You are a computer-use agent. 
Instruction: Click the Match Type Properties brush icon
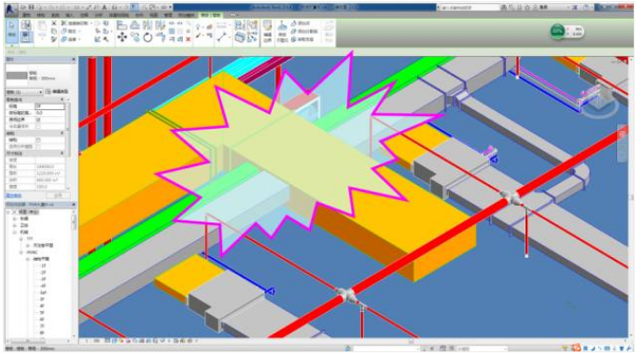point(54,39)
